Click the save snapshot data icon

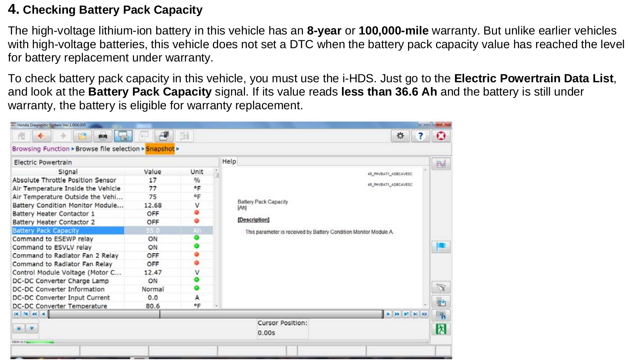(x=441, y=301)
